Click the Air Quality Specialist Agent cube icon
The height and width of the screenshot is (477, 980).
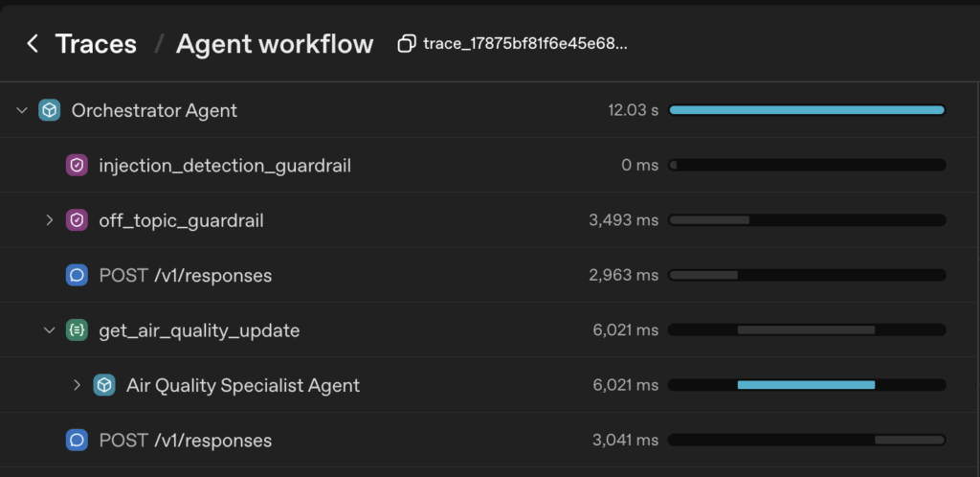[104, 385]
